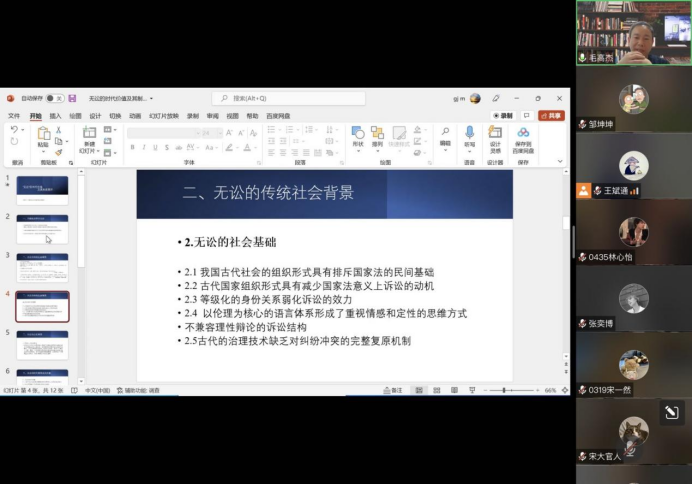Open Design Ideas (设计灵感)
Screen dimensions: 693x484
(x=495, y=133)
